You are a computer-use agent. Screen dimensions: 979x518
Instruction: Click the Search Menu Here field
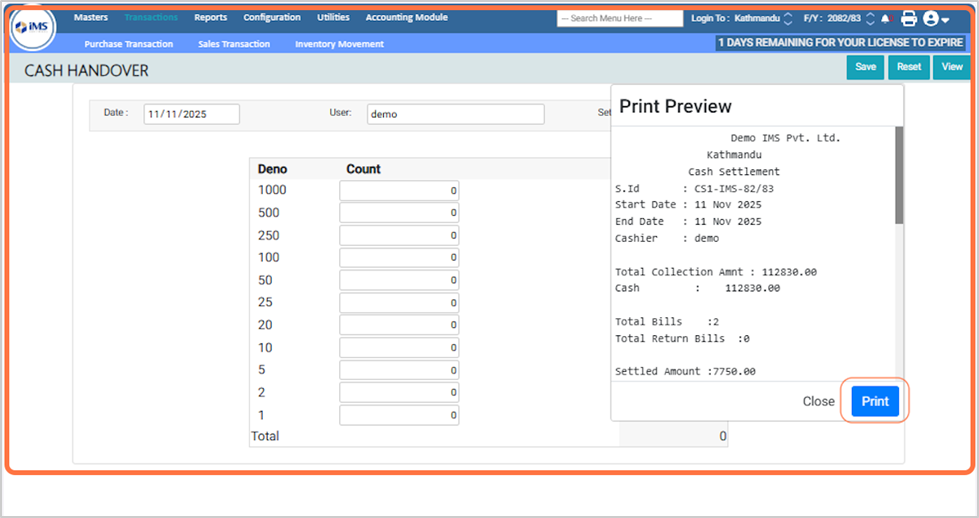click(619, 18)
